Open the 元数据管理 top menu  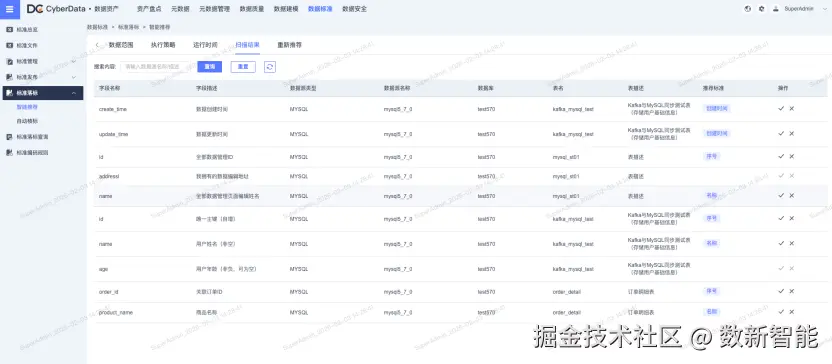pyautogui.click(x=214, y=9)
